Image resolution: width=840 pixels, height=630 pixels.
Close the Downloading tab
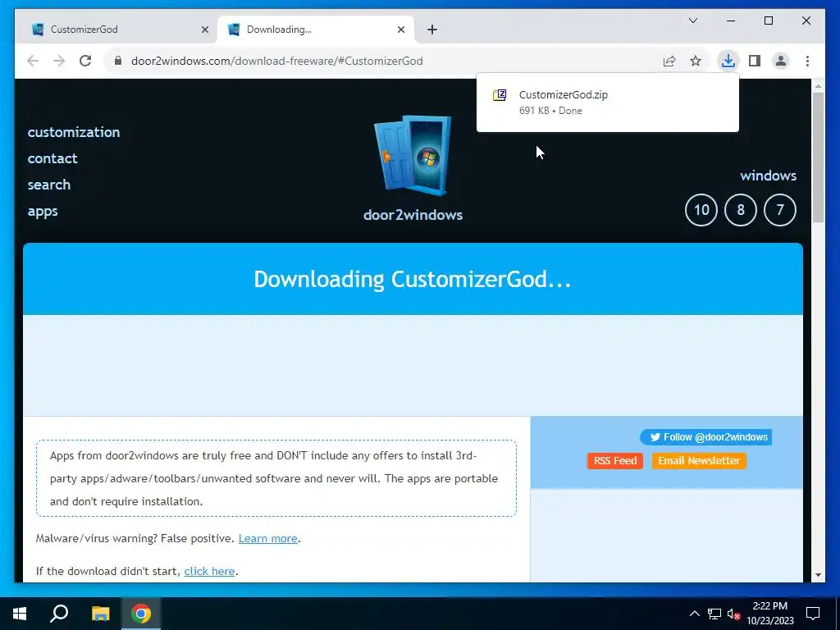coord(400,30)
